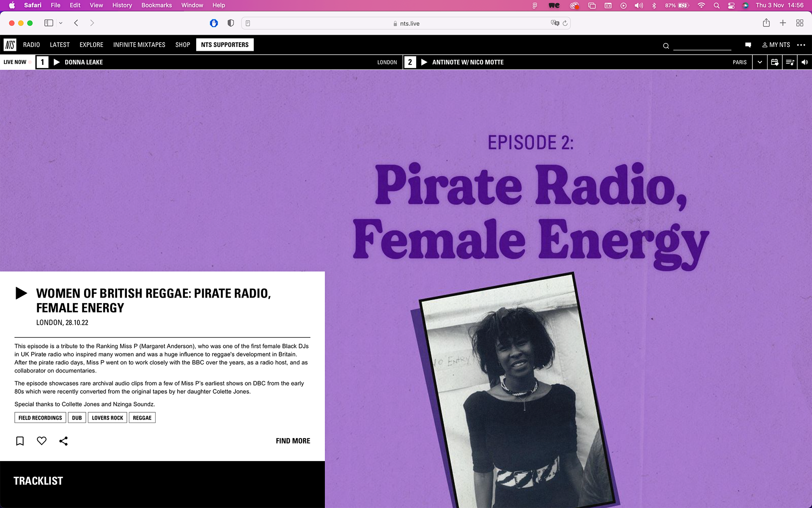Screen dimensions: 812x508
Task: Show Reader view icon in address bar
Action: (248, 23)
